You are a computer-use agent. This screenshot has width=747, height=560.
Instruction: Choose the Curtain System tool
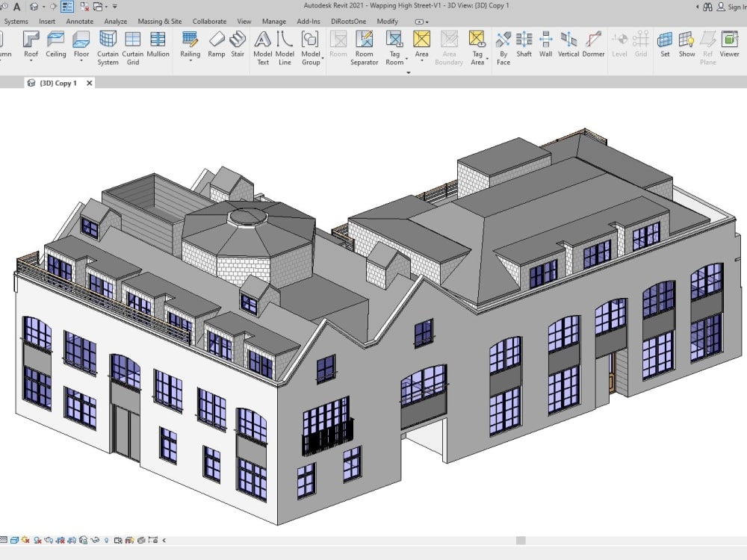point(108,48)
